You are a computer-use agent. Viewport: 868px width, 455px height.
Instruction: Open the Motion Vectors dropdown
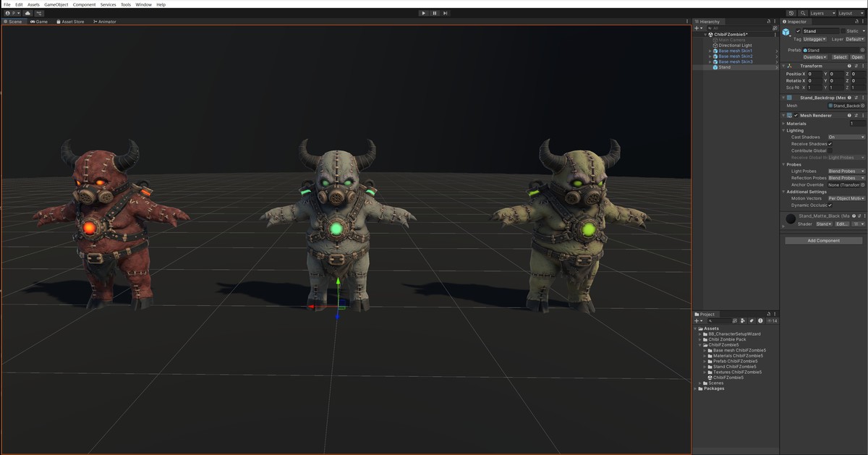[846, 198]
